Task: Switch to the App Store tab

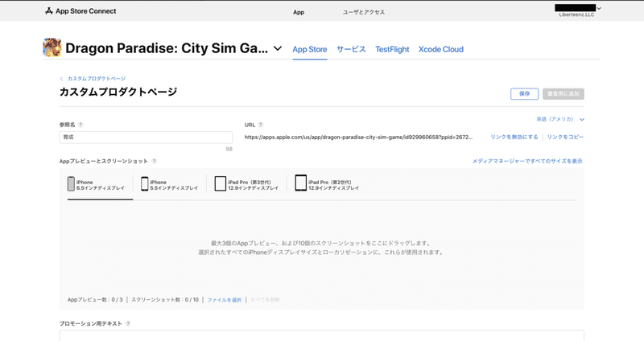Action: tap(310, 49)
